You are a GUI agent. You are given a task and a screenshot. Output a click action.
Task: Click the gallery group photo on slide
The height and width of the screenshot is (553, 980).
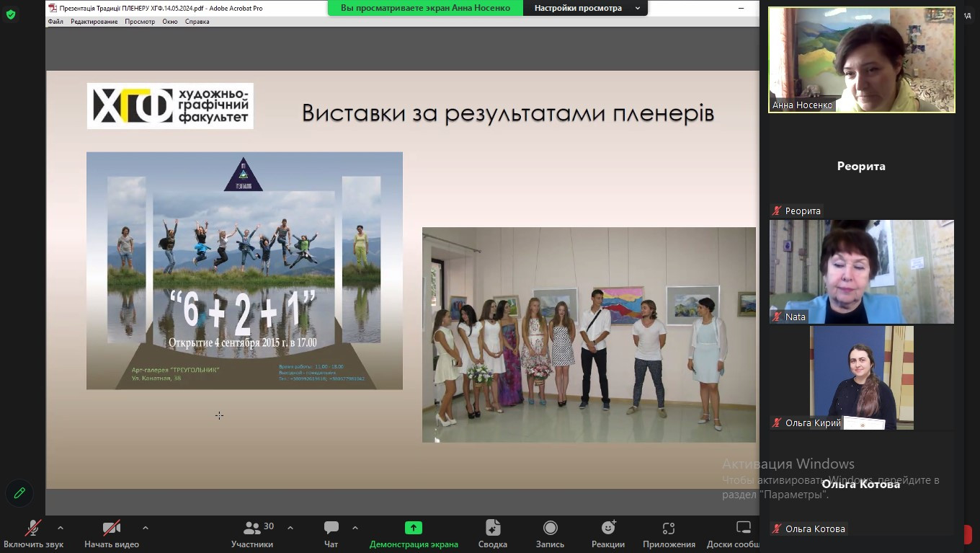(x=589, y=335)
